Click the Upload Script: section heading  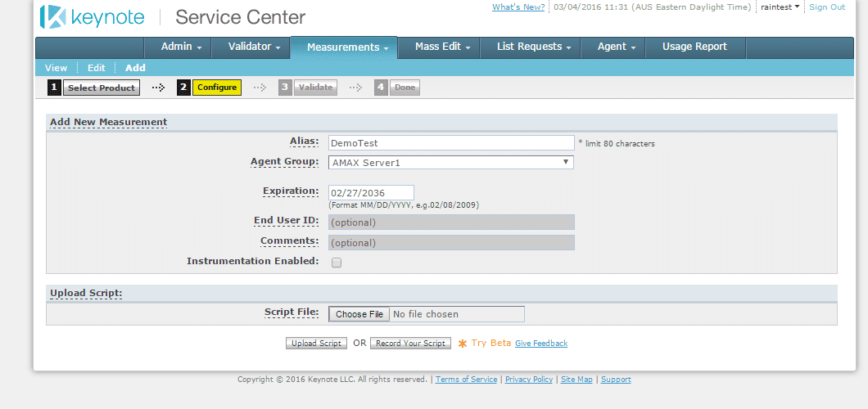[x=86, y=293]
